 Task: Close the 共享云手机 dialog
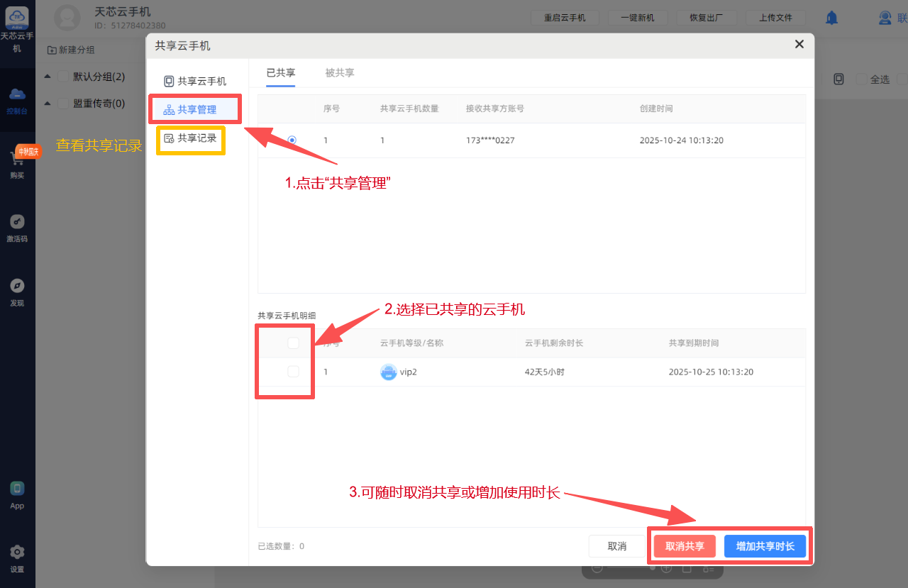pos(799,44)
